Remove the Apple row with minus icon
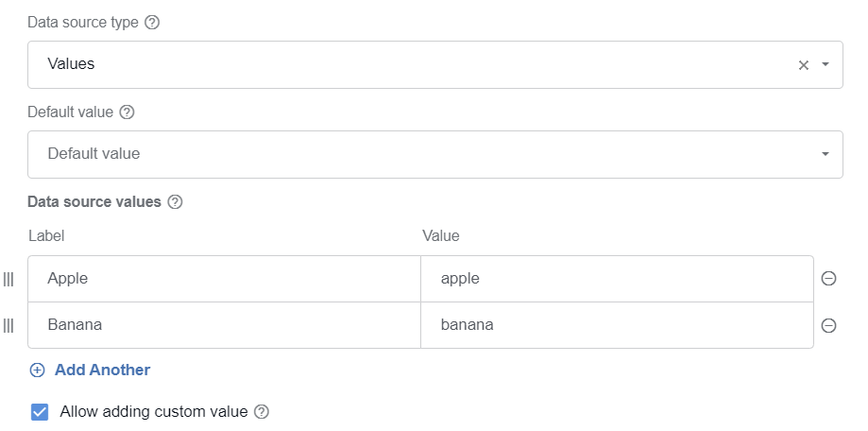 point(828,278)
